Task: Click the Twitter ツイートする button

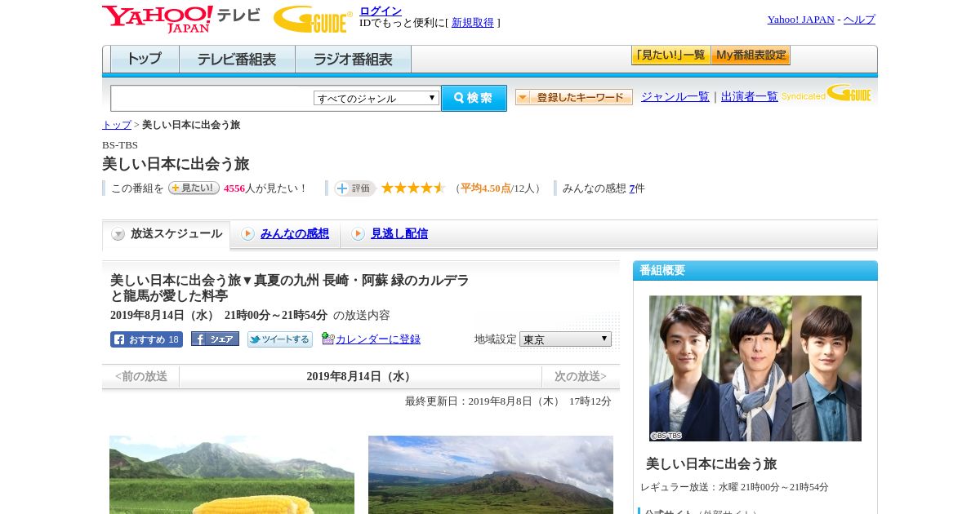Action: [x=280, y=339]
